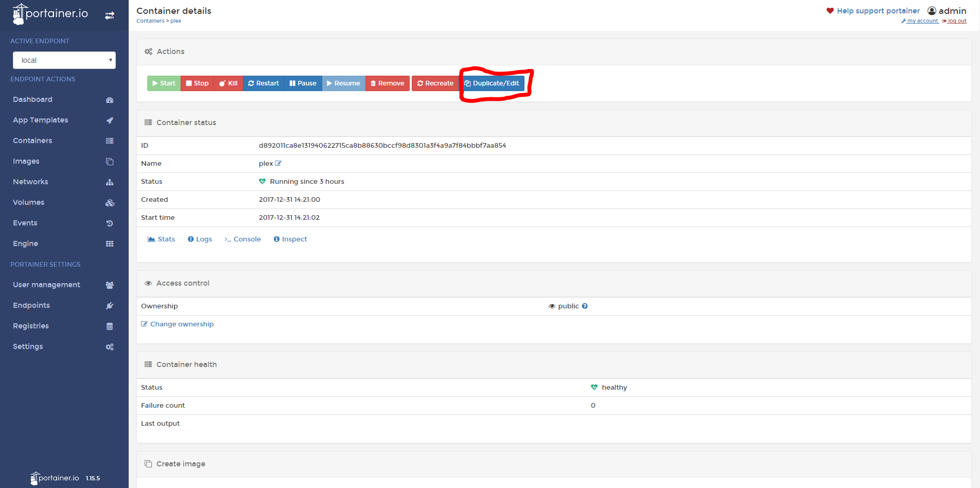The image size is (980, 488).
Task: Stop the plex container
Action: [197, 83]
